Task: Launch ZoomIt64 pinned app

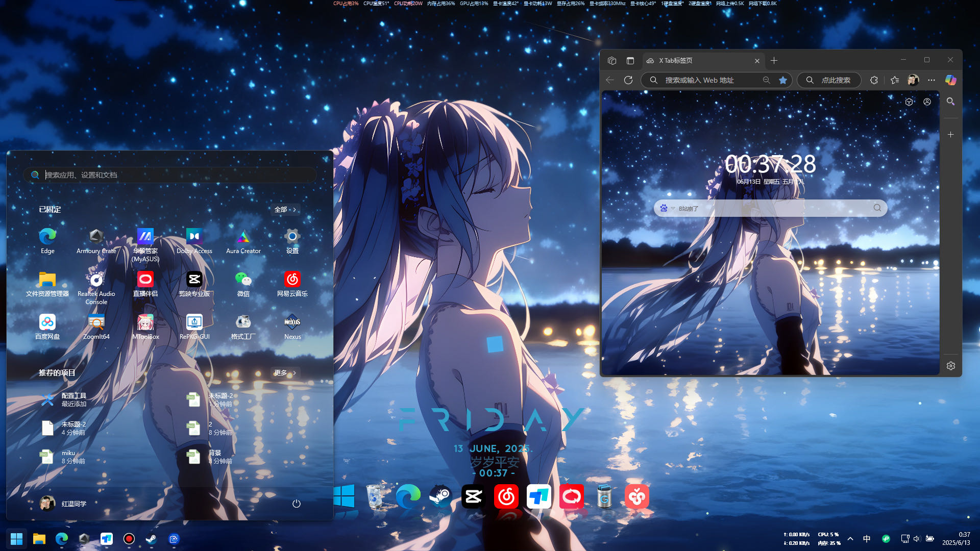Action: (96, 327)
